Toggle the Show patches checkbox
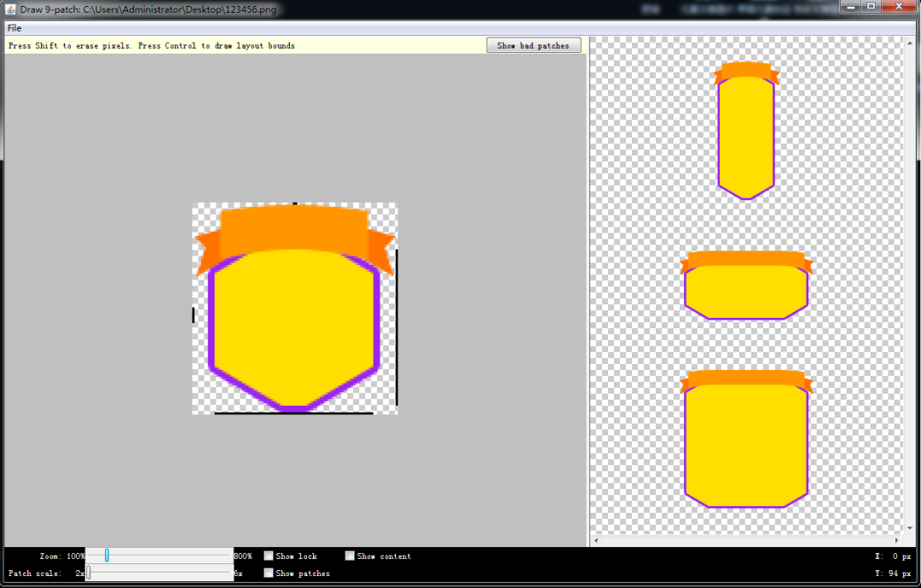The image size is (921, 588). pyautogui.click(x=269, y=573)
